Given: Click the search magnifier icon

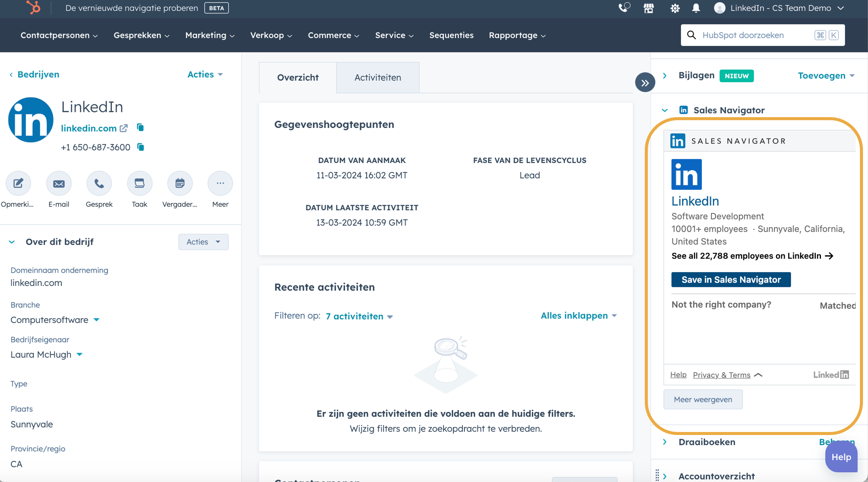Looking at the screenshot, I should pos(691,35).
